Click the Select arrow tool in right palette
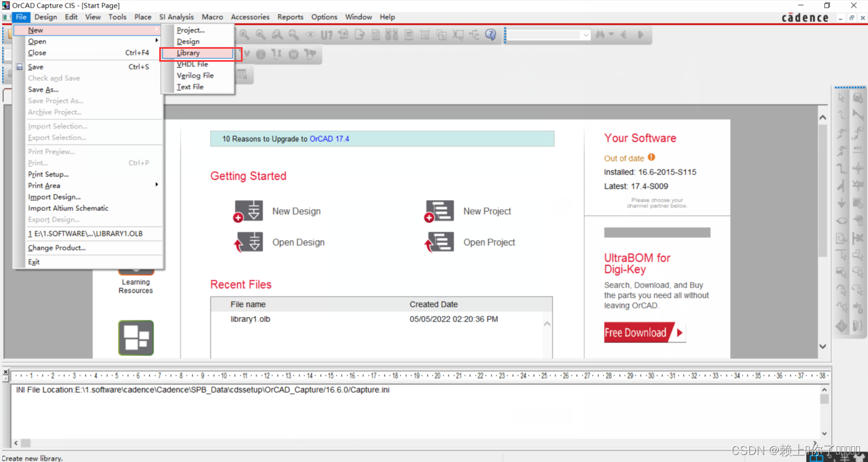The height and width of the screenshot is (462, 868). 841,97
